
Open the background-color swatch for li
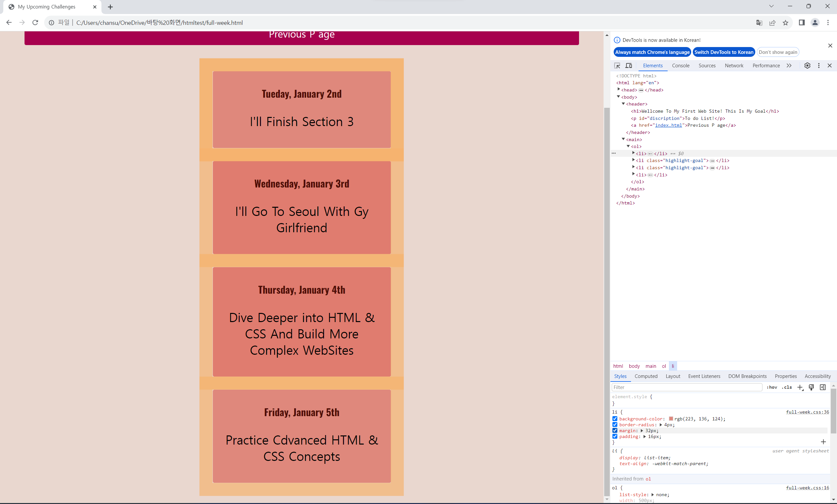[x=671, y=419]
